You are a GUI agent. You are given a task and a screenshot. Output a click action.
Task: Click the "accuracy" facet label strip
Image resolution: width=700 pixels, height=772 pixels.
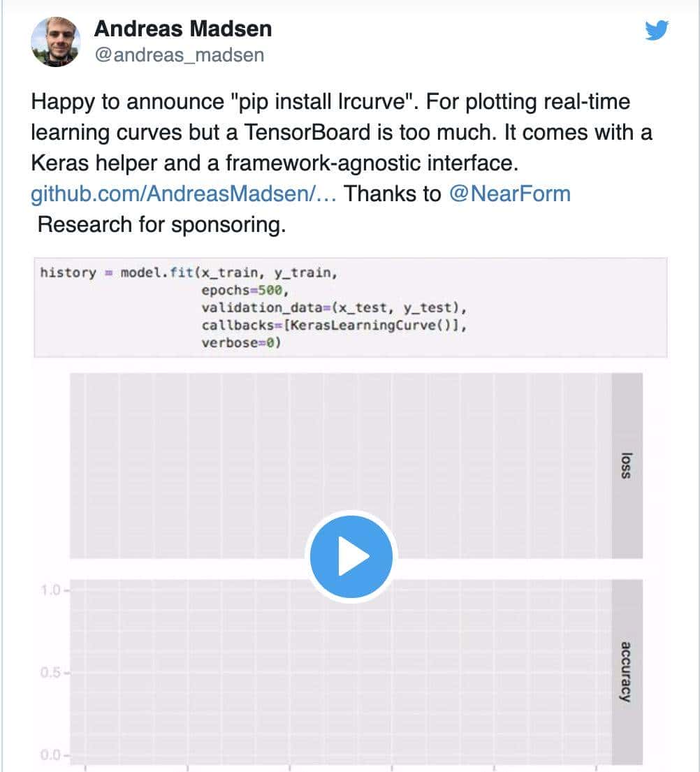(x=627, y=671)
